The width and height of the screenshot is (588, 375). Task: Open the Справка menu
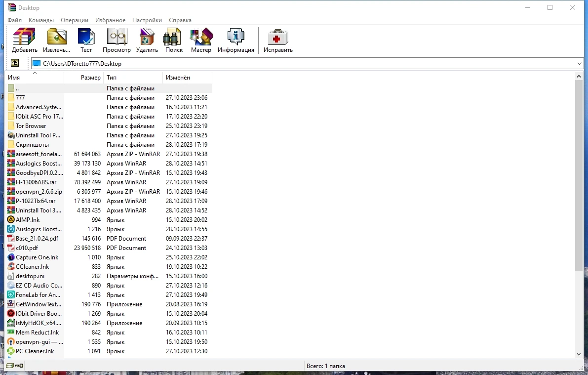pos(180,20)
